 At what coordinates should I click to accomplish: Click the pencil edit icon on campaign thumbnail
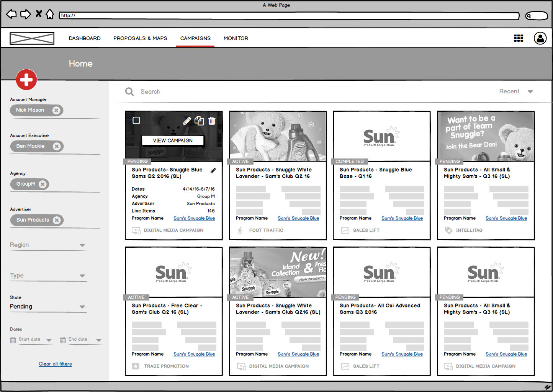tap(187, 121)
